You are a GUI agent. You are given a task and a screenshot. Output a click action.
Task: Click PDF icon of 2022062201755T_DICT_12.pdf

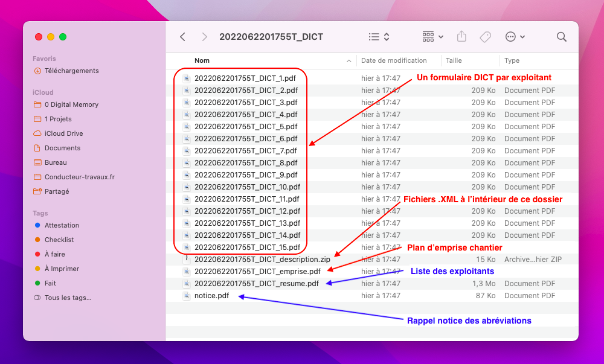(187, 211)
